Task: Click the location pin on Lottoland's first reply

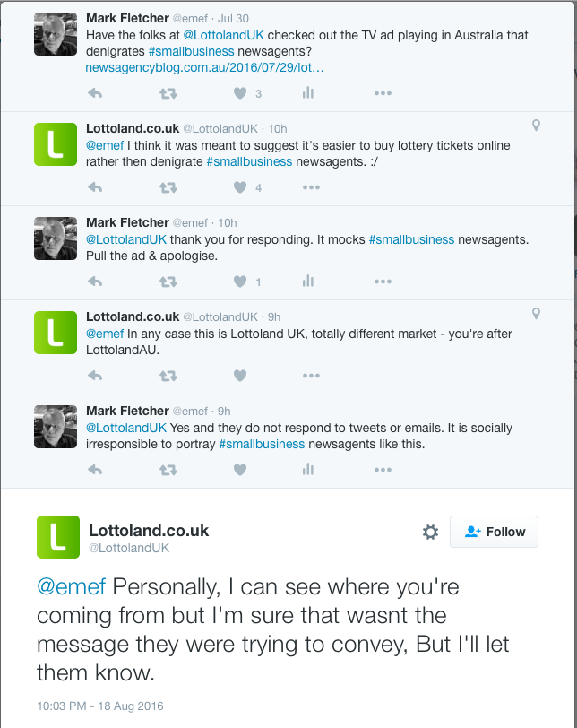Action: (536, 126)
